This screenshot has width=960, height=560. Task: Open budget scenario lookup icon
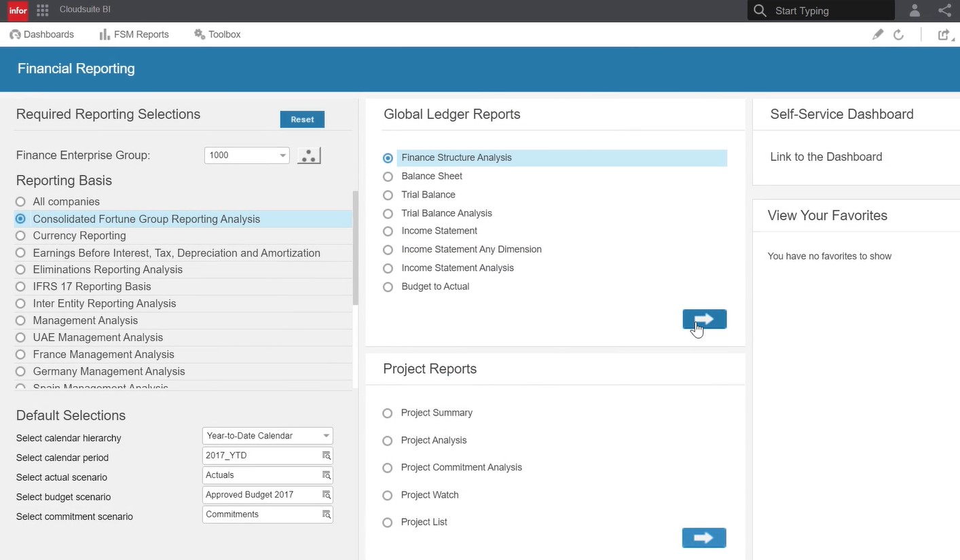click(326, 495)
